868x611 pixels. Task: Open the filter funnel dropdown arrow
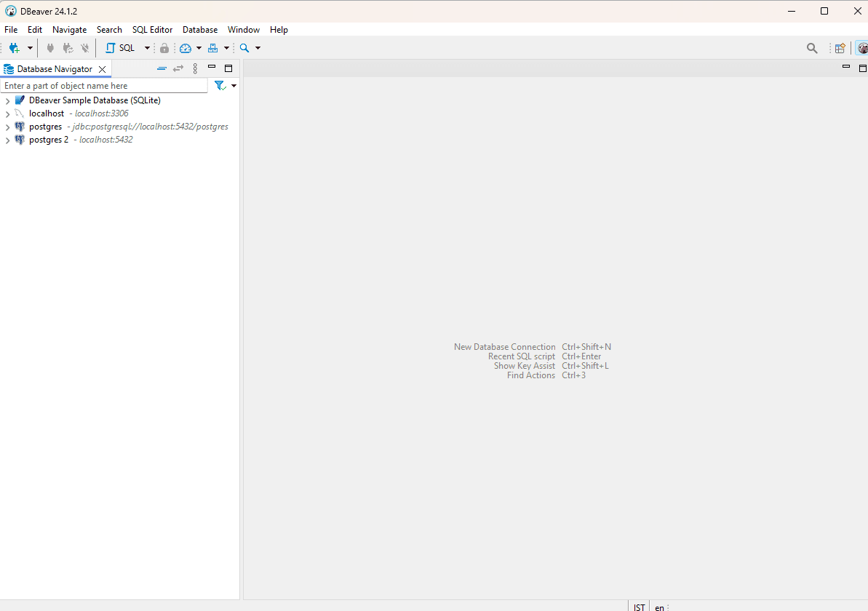pyautogui.click(x=234, y=86)
